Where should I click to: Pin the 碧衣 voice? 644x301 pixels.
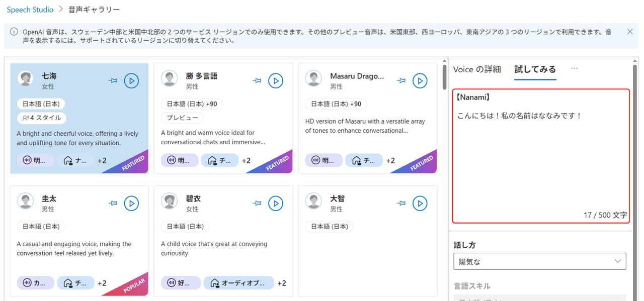257,203
